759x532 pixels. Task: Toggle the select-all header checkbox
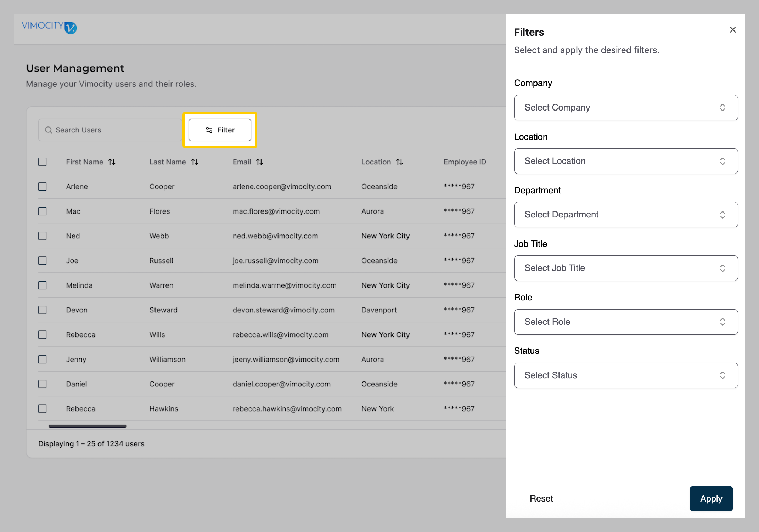tap(43, 162)
